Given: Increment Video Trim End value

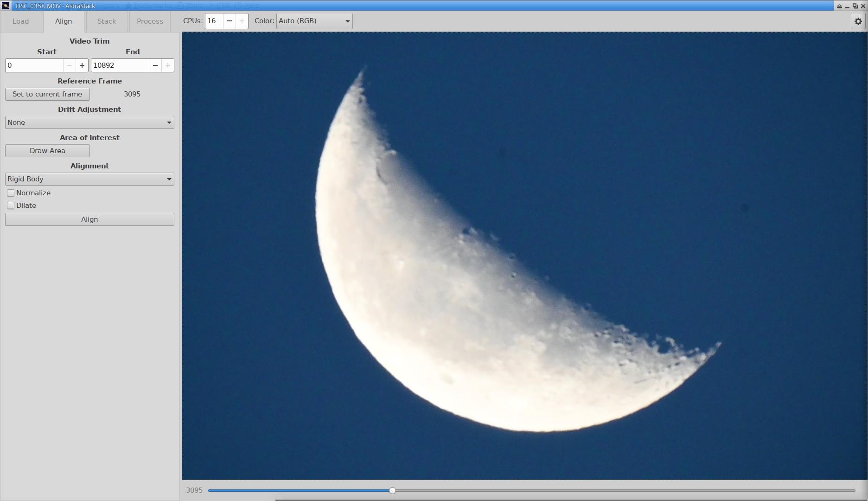Looking at the screenshot, I should pyautogui.click(x=168, y=65).
